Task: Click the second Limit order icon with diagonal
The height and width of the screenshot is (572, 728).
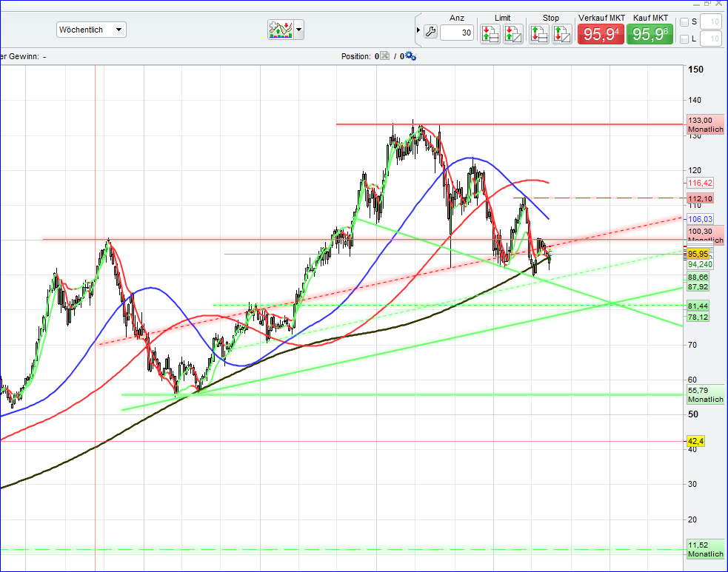Action: click(x=513, y=34)
